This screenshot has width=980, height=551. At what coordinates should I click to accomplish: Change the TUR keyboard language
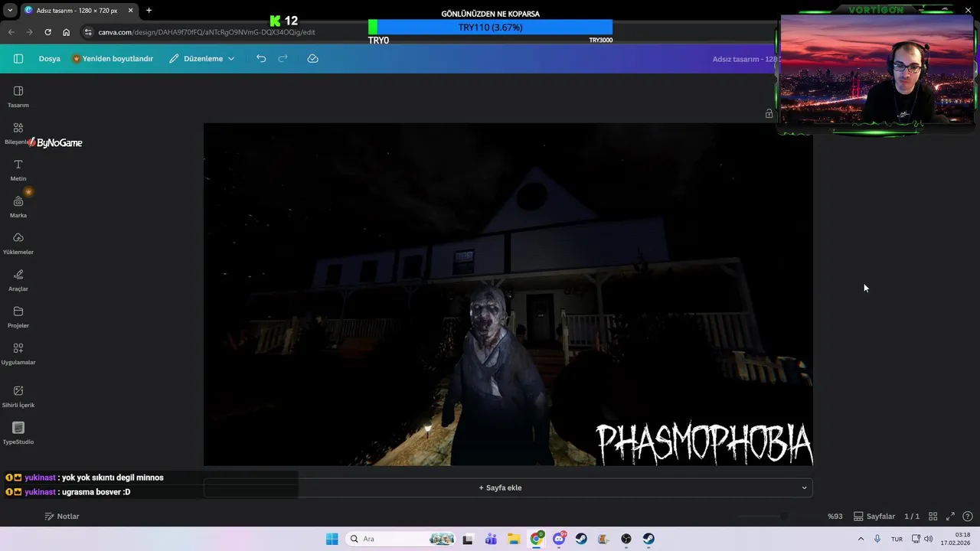pyautogui.click(x=897, y=539)
